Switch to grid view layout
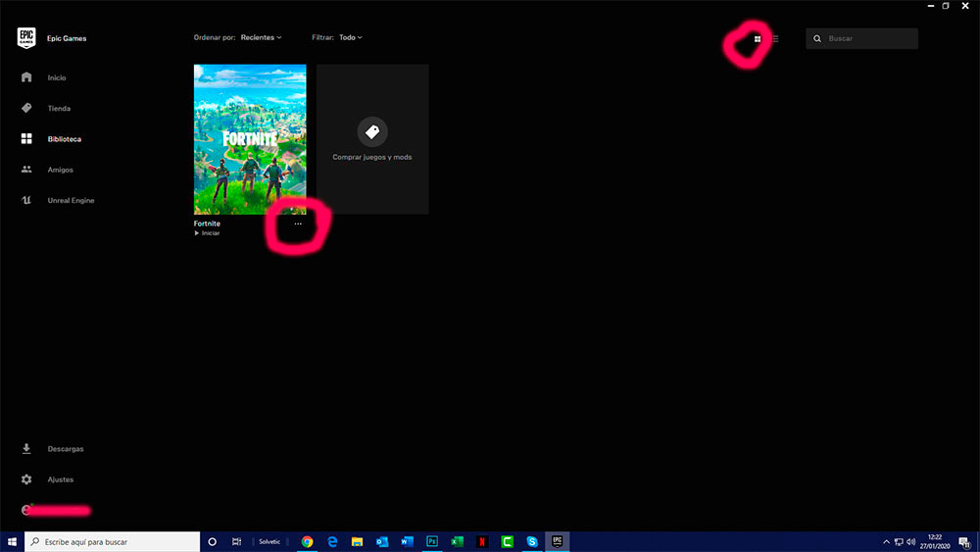 tap(758, 39)
